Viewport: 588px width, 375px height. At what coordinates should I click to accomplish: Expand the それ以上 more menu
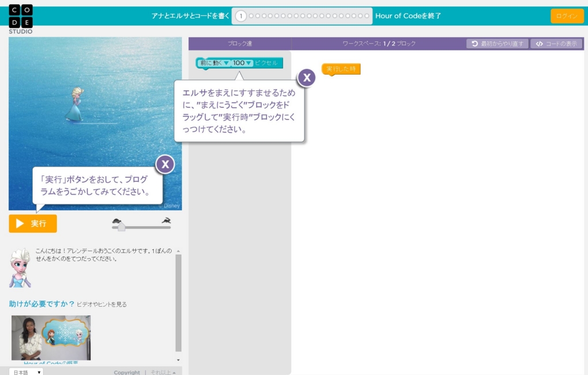tap(163, 372)
